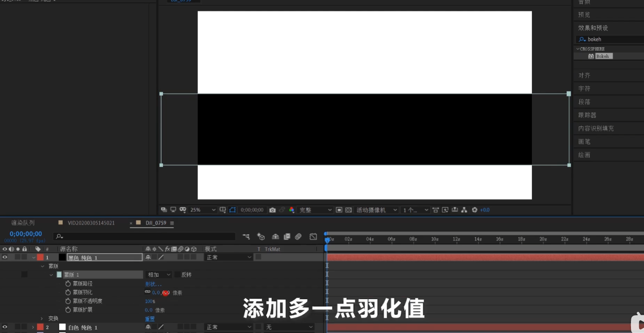
Task: Toggle the solo box for layer 1
Action: (18, 257)
